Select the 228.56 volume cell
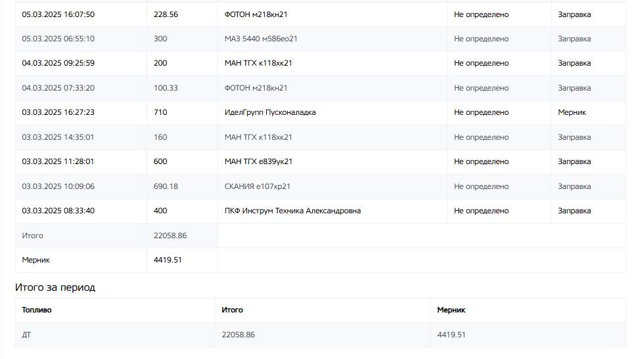 point(166,14)
